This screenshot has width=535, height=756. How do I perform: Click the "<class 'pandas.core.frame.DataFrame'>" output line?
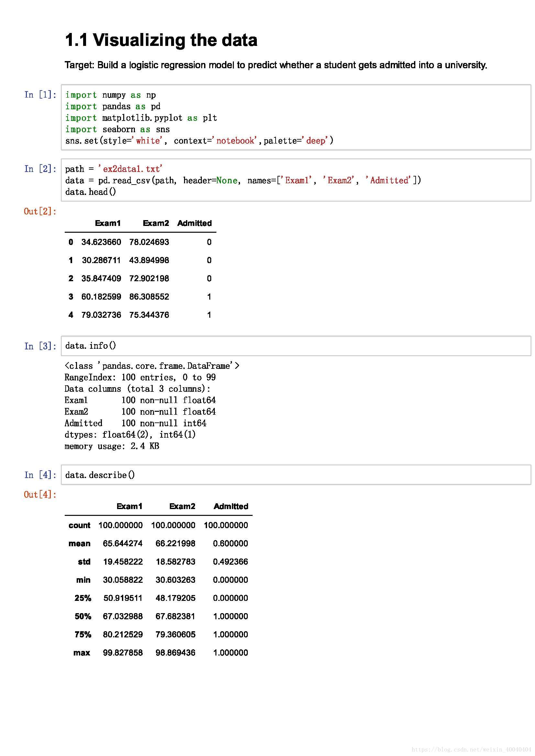pos(152,366)
